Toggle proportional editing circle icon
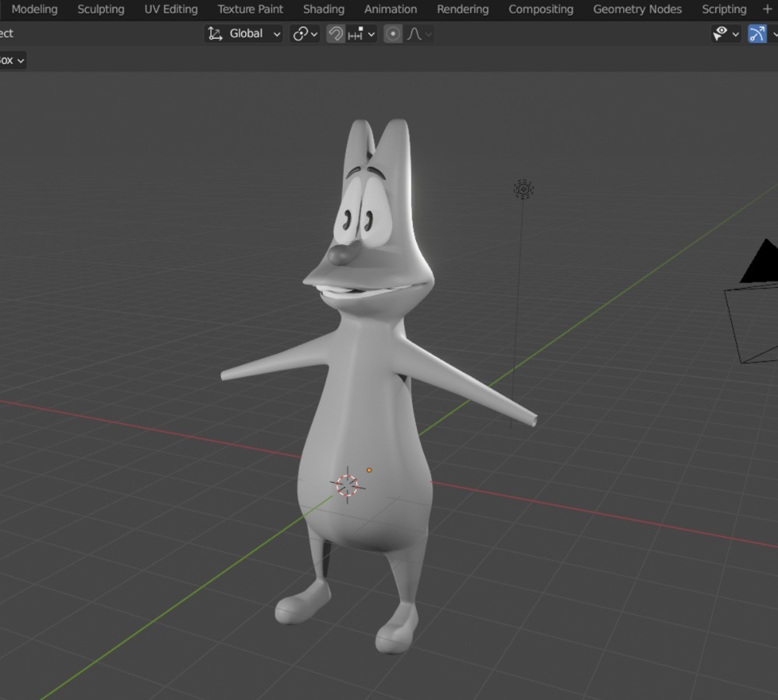Viewport: 778px width, 700px height. click(x=392, y=33)
